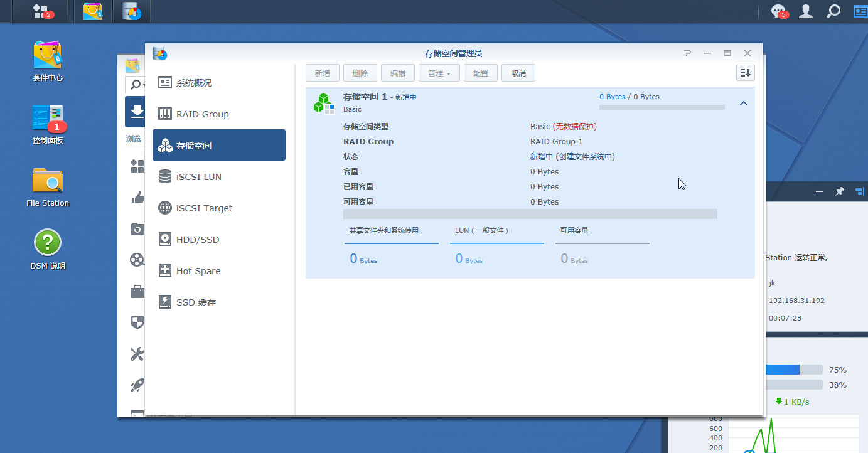Select RAID Group in the sidebar

(201, 114)
